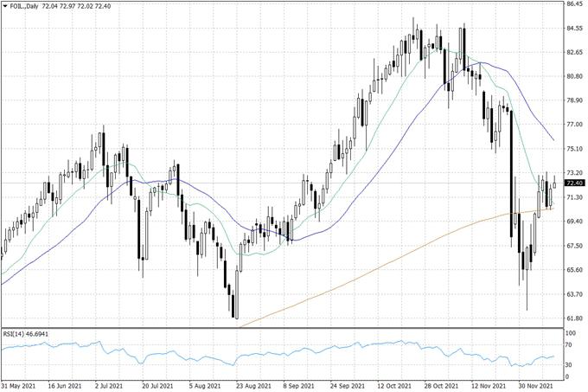Click the 86.45 price axis label
Viewport: 588px width, 392px height.
tap(574, 3)
